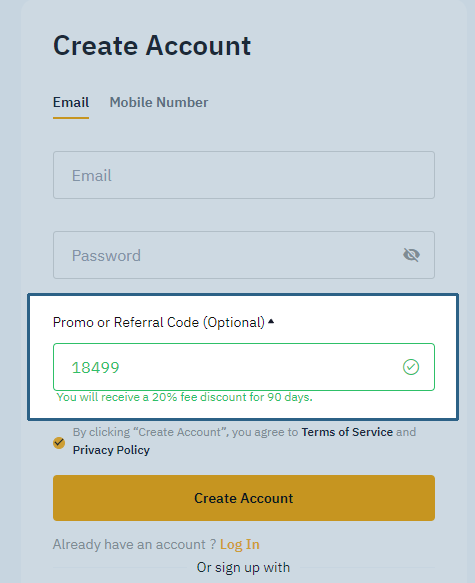
Task: Click the Create Account page heading
Action: click(x=152, y=46)
